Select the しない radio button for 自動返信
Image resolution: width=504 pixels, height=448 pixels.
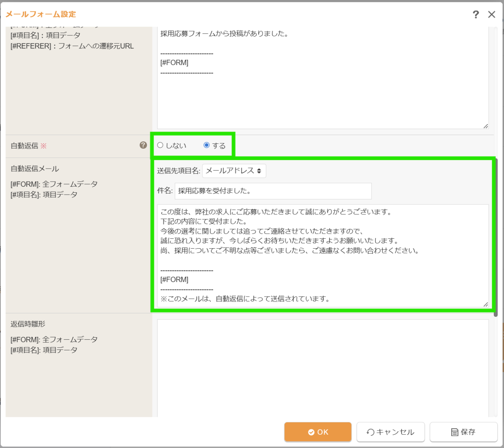(160, 145)
